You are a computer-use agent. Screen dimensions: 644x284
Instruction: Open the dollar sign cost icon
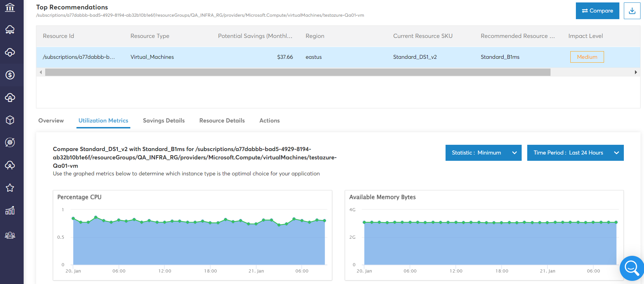pyautogui.click(x=10, y=75)
